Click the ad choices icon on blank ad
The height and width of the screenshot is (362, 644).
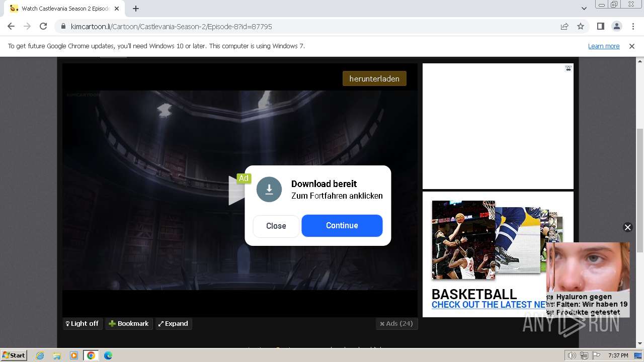point(568,68)
